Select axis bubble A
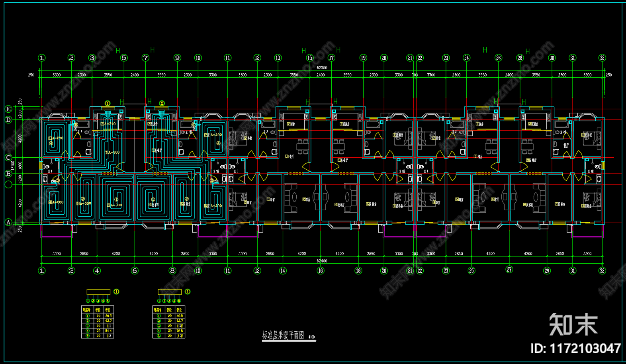Image resolution: width=626 pixels, height=364 pixels. click(8, 222)
